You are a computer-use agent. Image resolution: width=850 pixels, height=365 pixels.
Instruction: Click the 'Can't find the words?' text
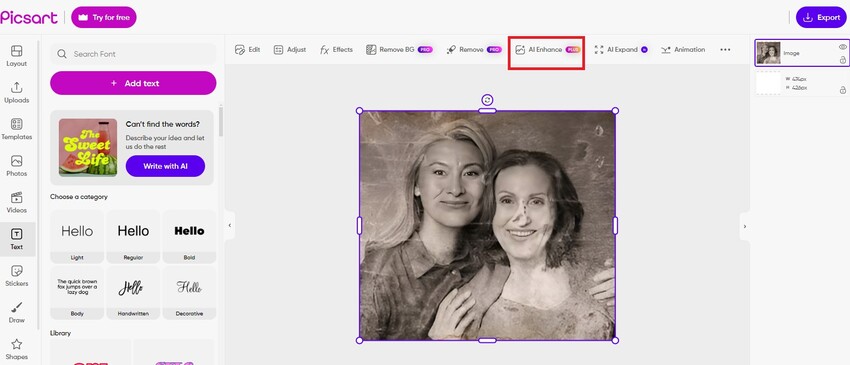point(162,124)
